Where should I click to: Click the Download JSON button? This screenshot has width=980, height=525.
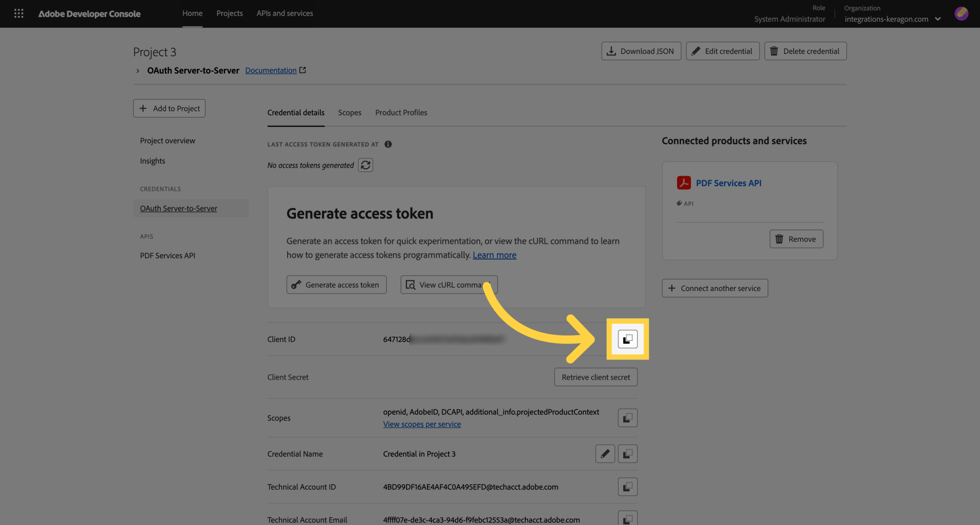(x=641, y=51)
